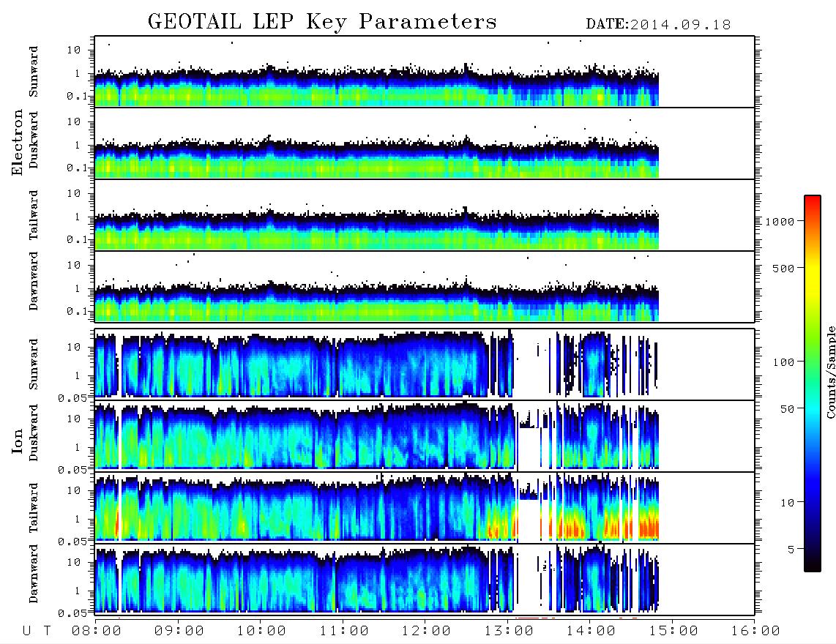Select the Ion 'Duskward' panel label

34,433
